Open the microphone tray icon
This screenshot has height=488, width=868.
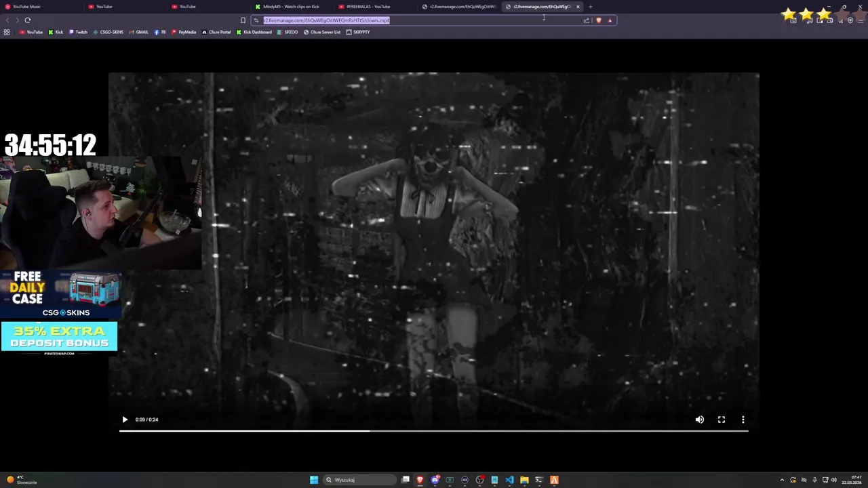(x=814, y=480)
